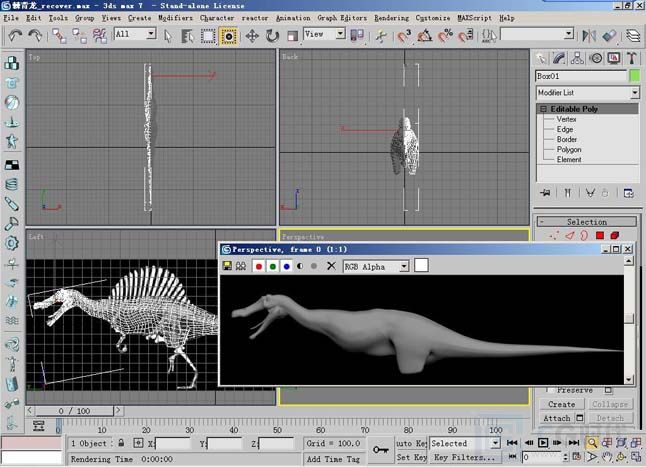Click Configure Modifier Sets icon
646x467 pixels.
click(628, 193)
